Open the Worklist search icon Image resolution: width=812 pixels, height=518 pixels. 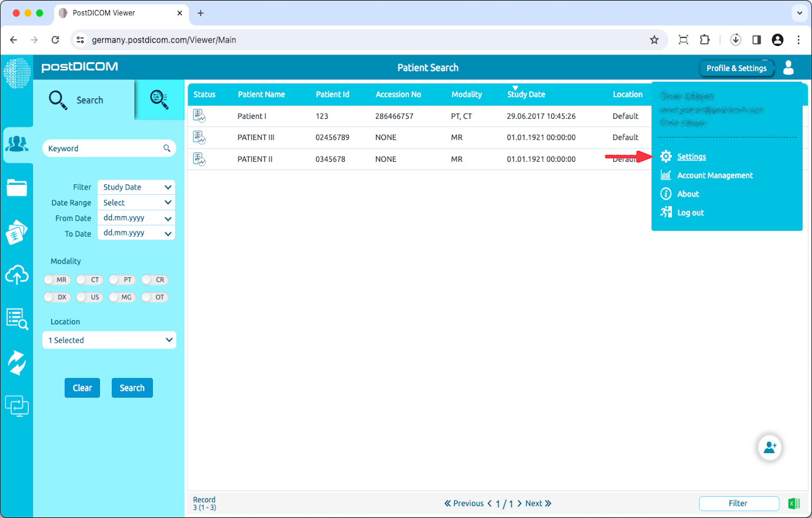pos(17,318)
